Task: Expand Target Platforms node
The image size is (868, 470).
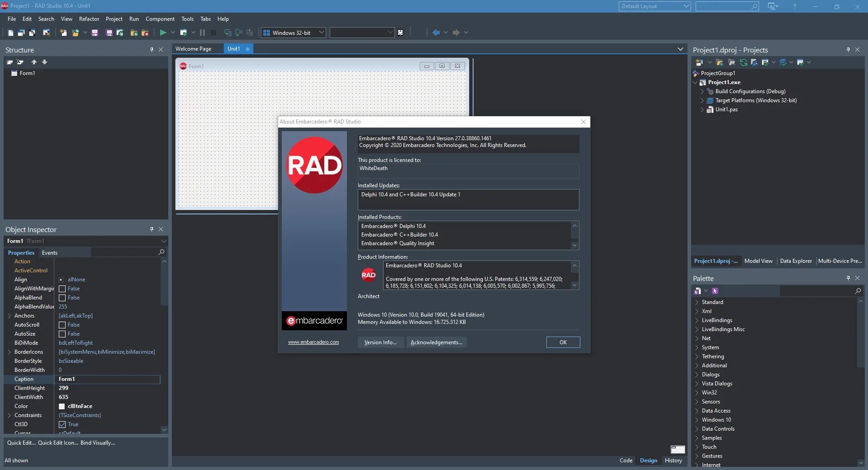Action: (x=702, y=100)
